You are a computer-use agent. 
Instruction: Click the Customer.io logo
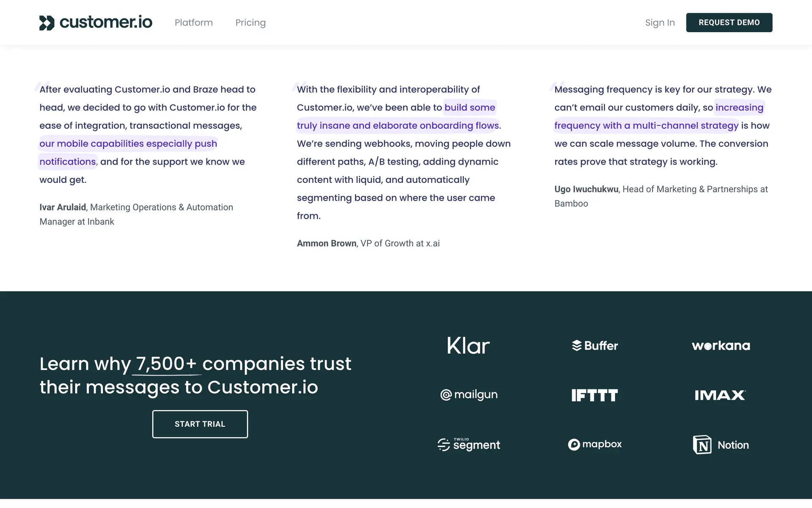(x=96, y=22)
